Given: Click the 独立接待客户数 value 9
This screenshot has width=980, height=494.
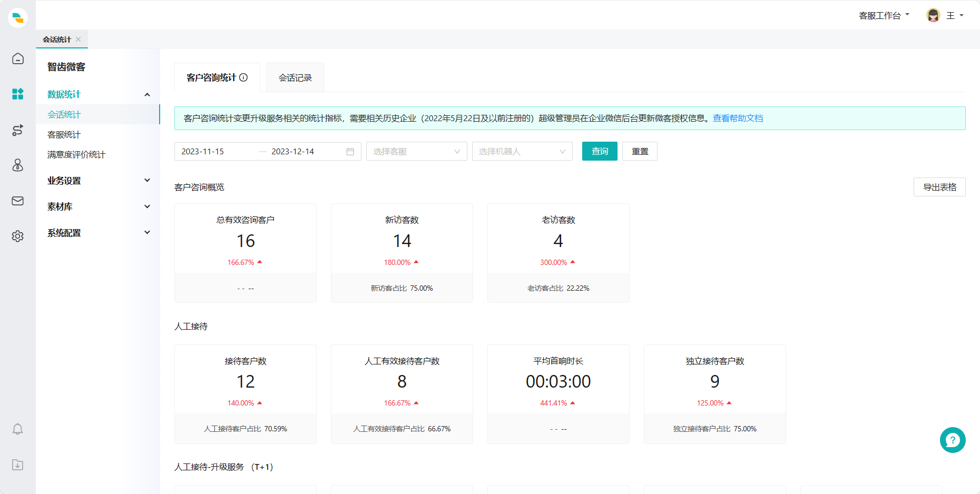Looking at the screenshot, I should (715, 381).
